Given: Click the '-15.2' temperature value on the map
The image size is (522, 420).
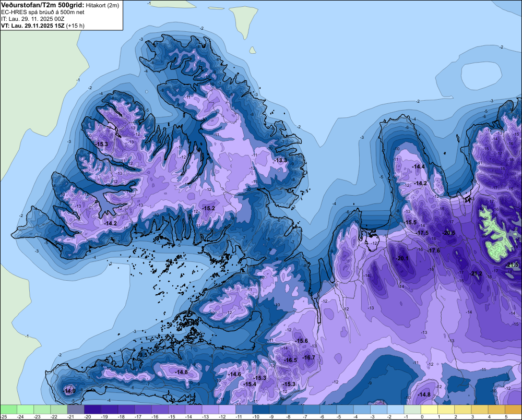Looking at the screenshot, I should (x=208, y=208).
